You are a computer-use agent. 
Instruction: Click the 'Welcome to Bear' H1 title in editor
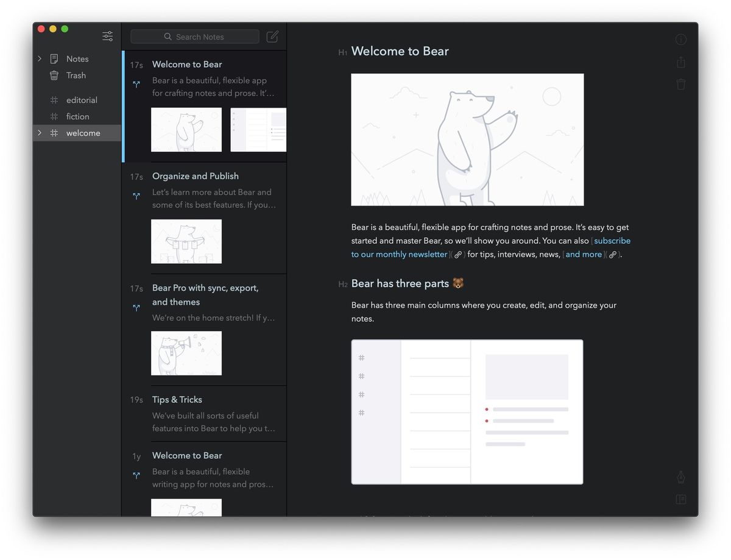point(400,51)
